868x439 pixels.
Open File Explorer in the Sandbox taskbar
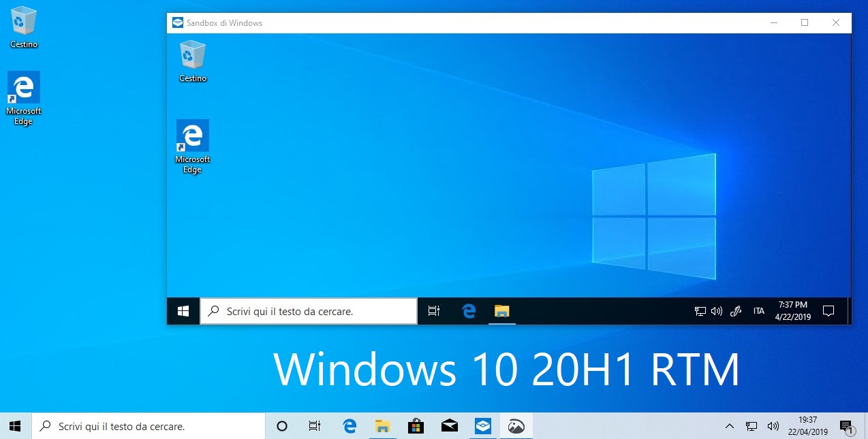pos(502,311)
